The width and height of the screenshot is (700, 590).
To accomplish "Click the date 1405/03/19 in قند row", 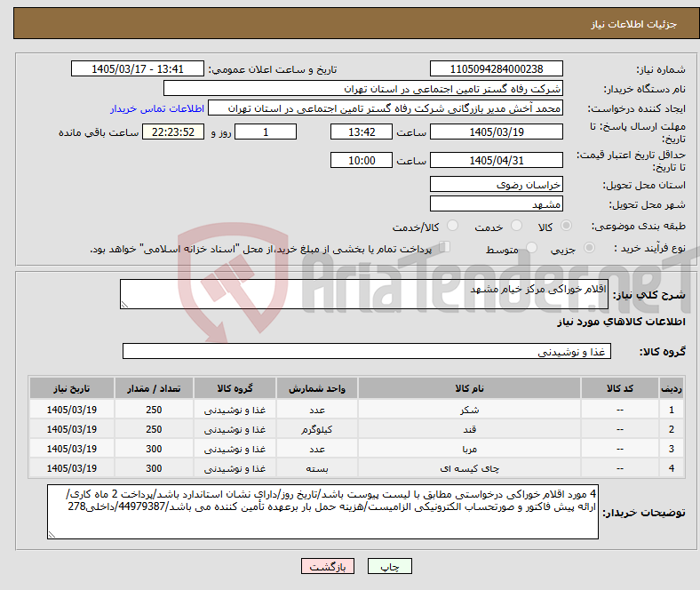I will point(71,429).
